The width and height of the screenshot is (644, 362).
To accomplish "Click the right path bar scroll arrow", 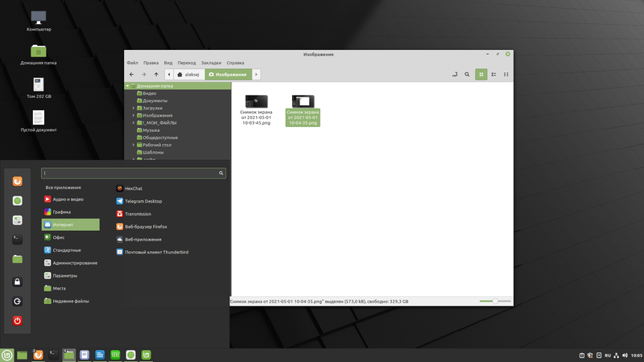I will (256, 74).
